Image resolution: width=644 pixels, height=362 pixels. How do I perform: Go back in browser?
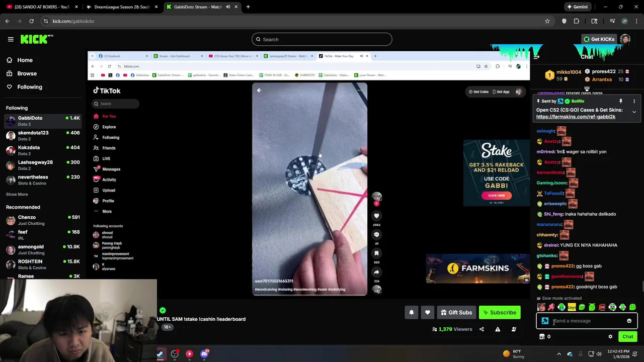tap(7, 21)
